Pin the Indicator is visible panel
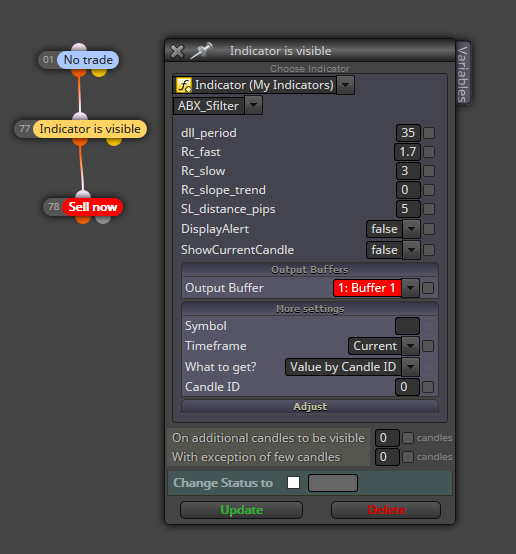The image size is (516, 554). (201, 51)
